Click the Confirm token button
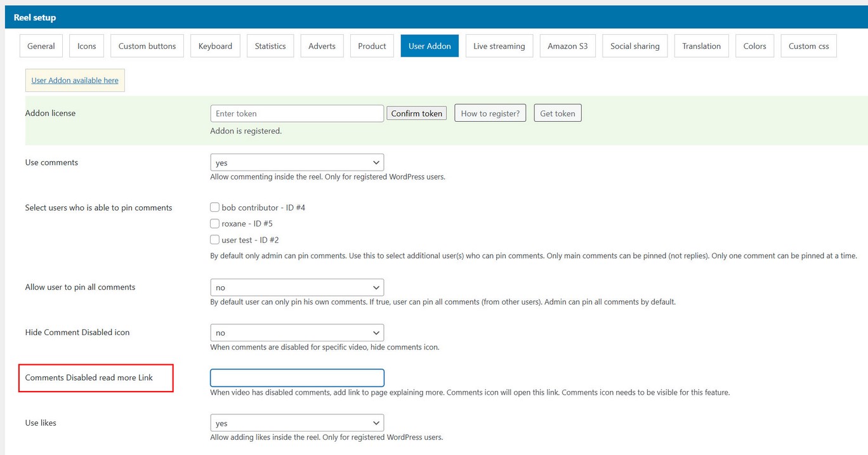Viewport: 868px width, 455px height. coord(416,114)
